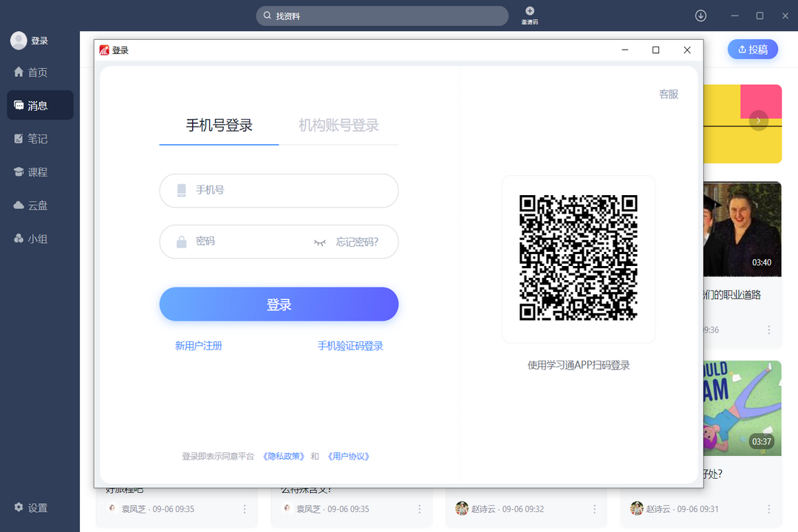Click 新用户注册 link
Image resolution: width=798 pixels, height=532 pixels.
click(198, 346)
